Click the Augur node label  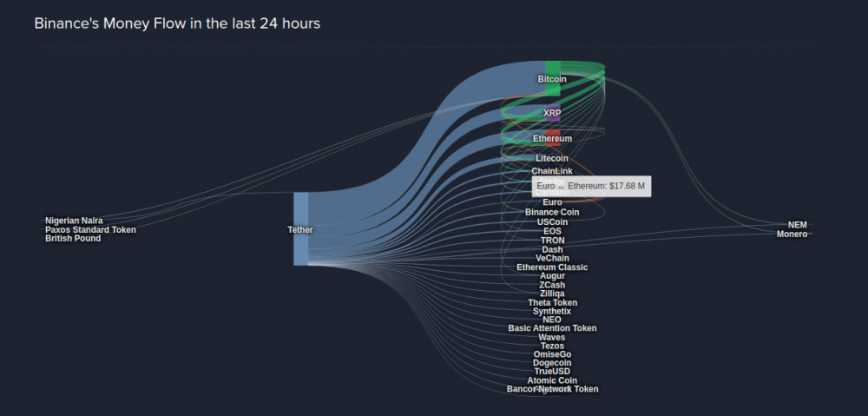552,276
